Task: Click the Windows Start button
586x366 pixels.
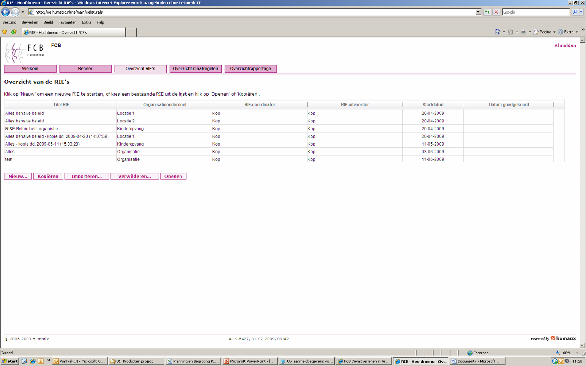Action: tap(10, 362)
